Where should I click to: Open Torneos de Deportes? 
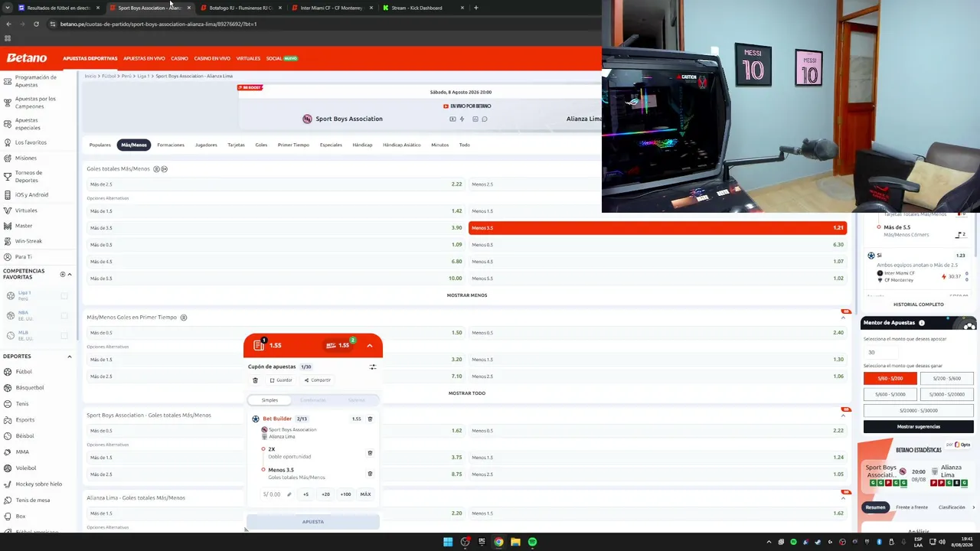[x=31, y=176]
